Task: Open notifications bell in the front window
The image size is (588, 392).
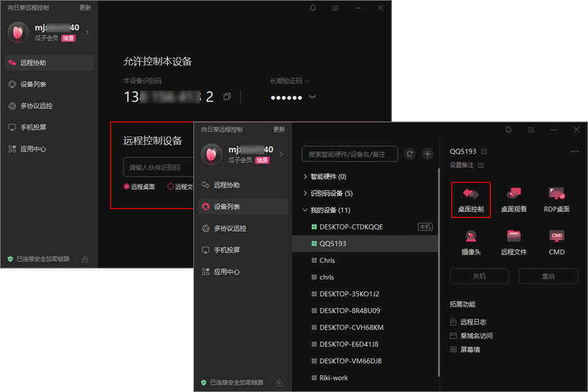Action: coord(508,130)
